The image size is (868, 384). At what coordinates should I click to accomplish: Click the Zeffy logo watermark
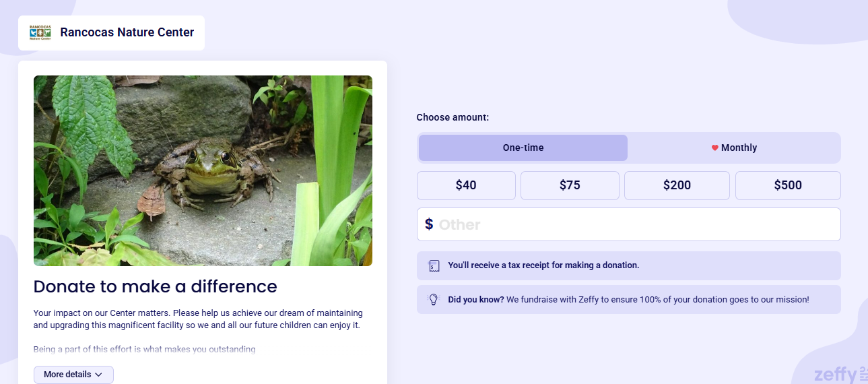(x=837, y=375)
